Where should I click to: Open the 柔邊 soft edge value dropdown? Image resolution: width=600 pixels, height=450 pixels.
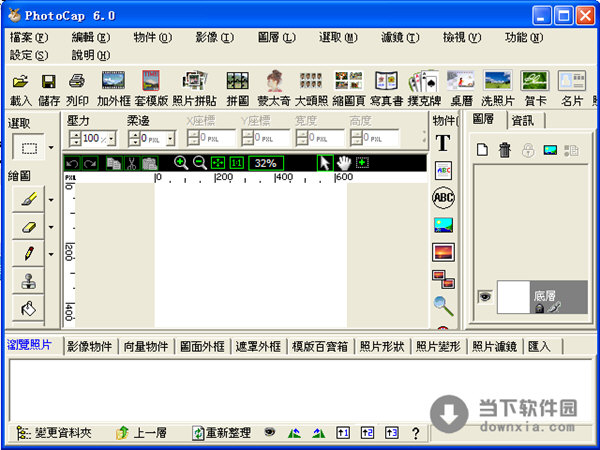click(171, 138)
